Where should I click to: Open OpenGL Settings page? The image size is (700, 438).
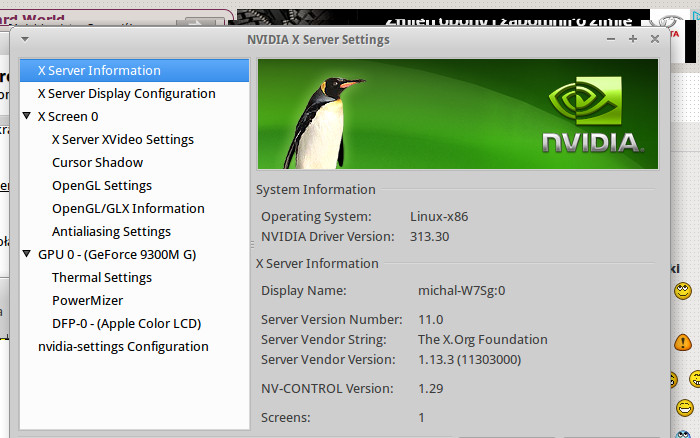point(102,186)
